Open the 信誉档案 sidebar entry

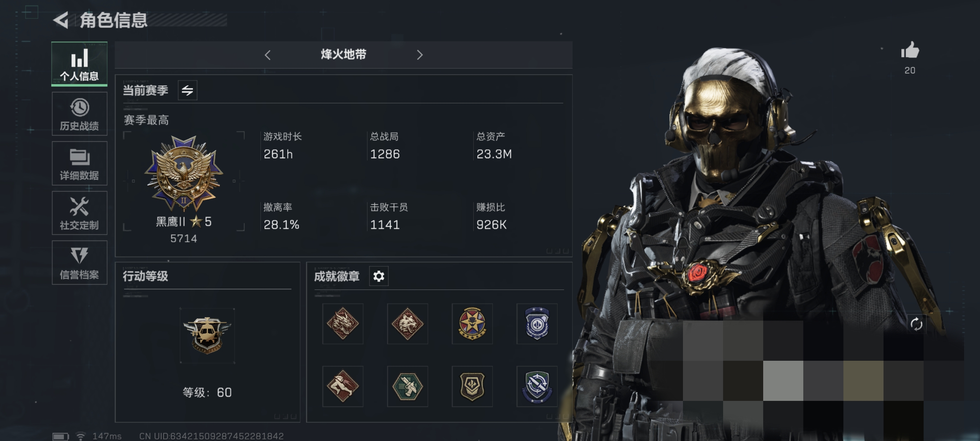pyautogui.click(x=79, y=262)
